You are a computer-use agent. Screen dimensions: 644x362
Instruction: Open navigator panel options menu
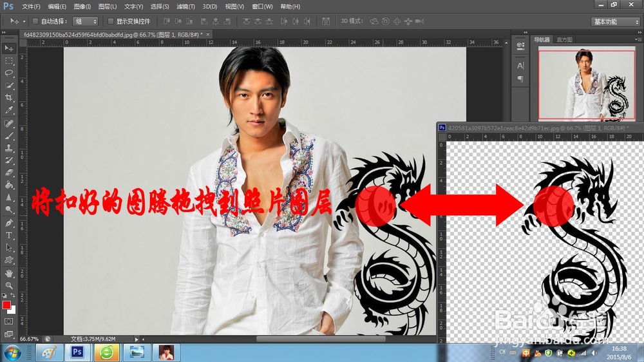(638, 39)
